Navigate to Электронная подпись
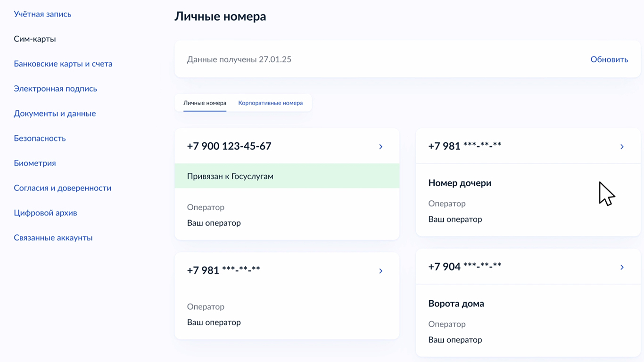 55,89
